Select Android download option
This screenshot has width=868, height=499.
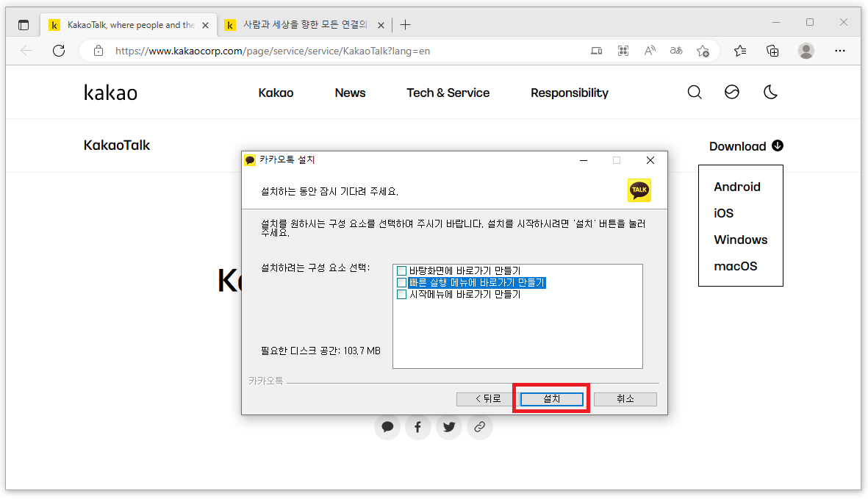coord(736,187)
